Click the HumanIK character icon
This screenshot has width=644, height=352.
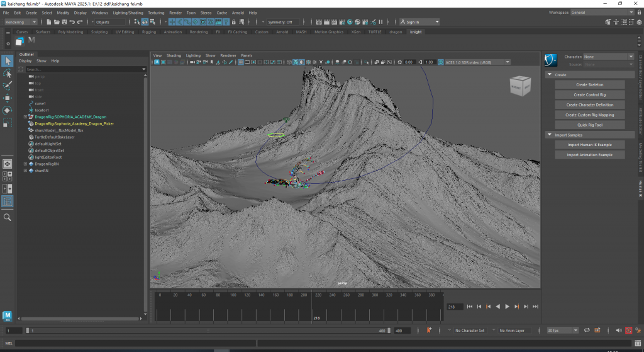pyautogui.click(x=551, y=60)
